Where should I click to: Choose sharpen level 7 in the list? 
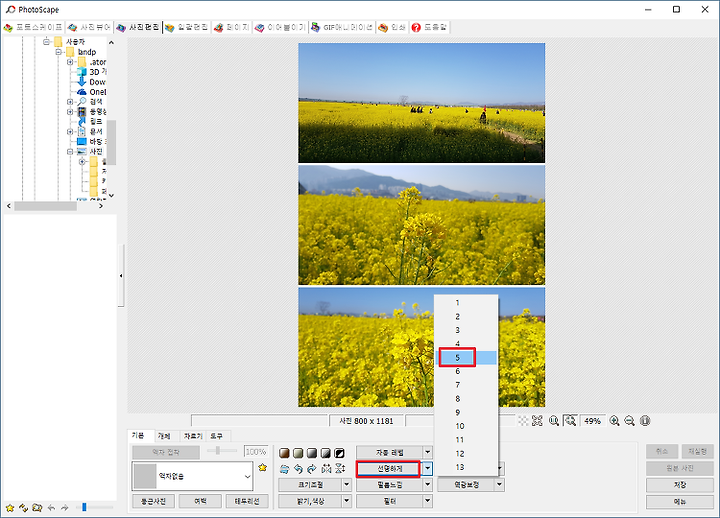pyautogui.click(x=466, y=385)
